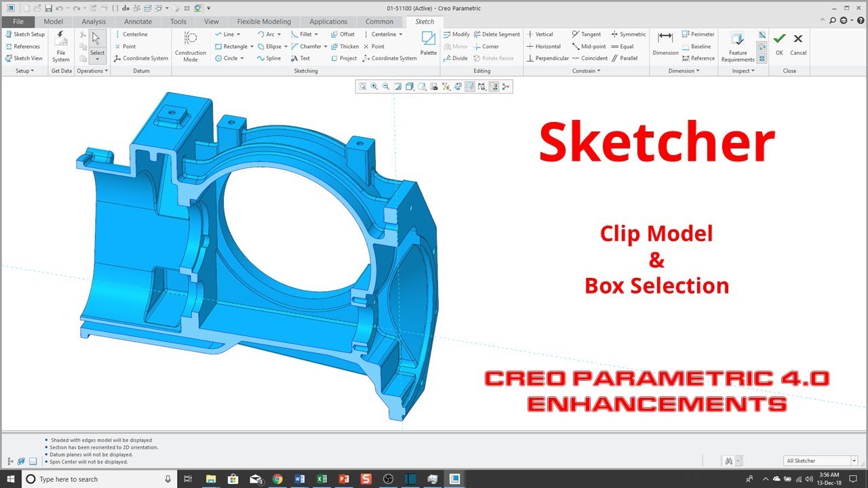Open Feature Requirements inspector

tap(738, 46)
